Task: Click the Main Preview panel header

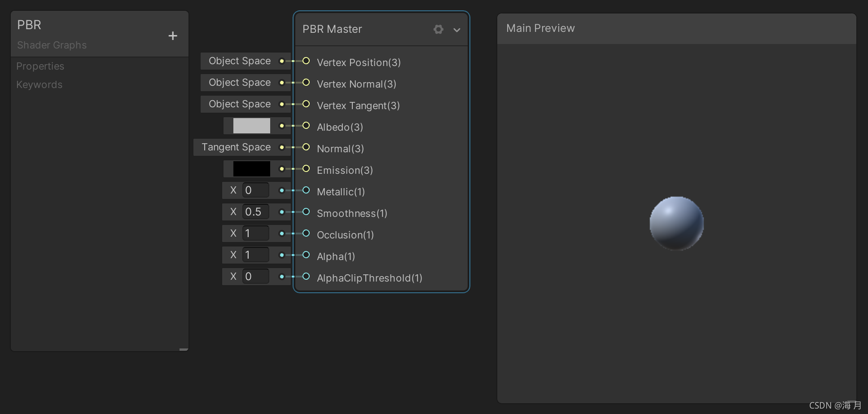Action: (677, 28)
